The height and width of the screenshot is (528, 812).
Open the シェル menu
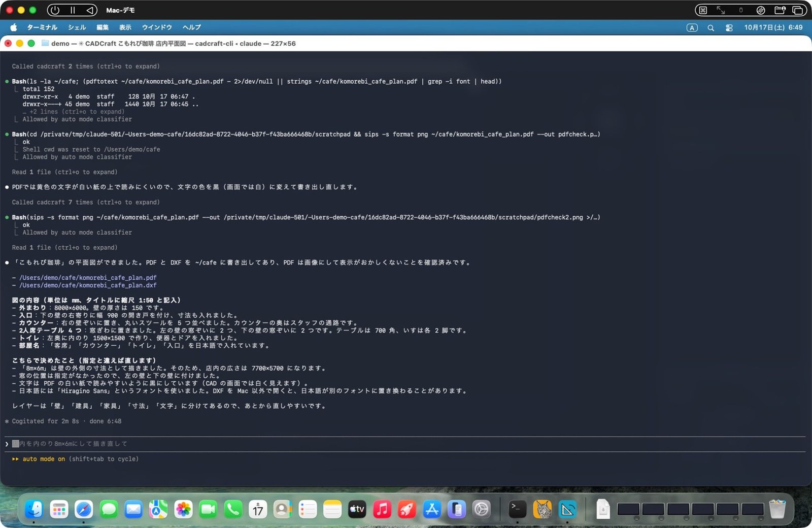pyautogui.click(x=77, y=27)
